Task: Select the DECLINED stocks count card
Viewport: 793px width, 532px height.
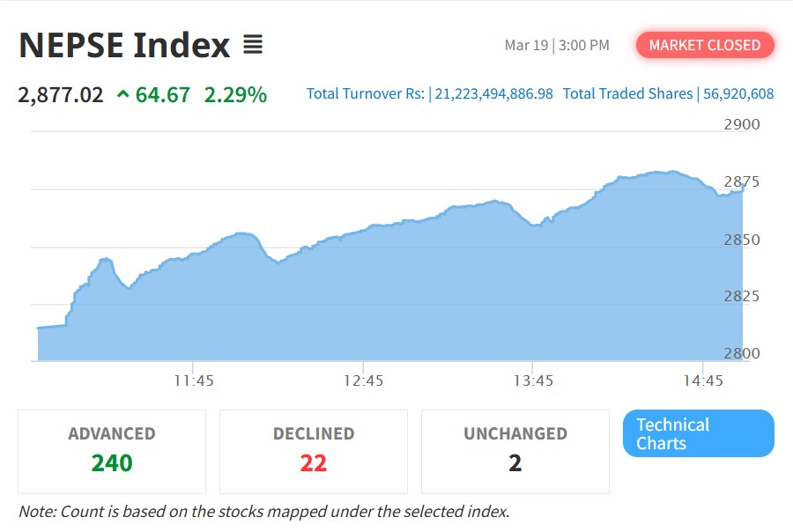Action: [x=314, y=451]
